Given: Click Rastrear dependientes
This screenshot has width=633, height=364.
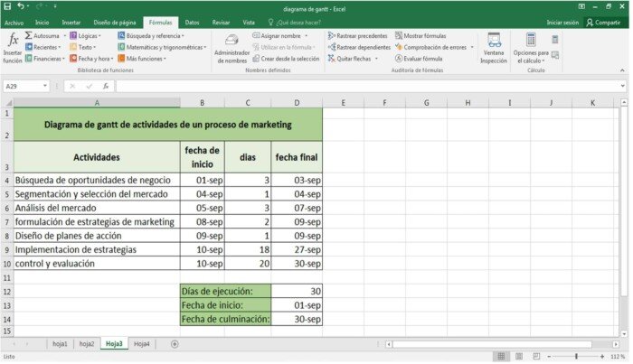Looking at the screenshot, I should [357, 47].
